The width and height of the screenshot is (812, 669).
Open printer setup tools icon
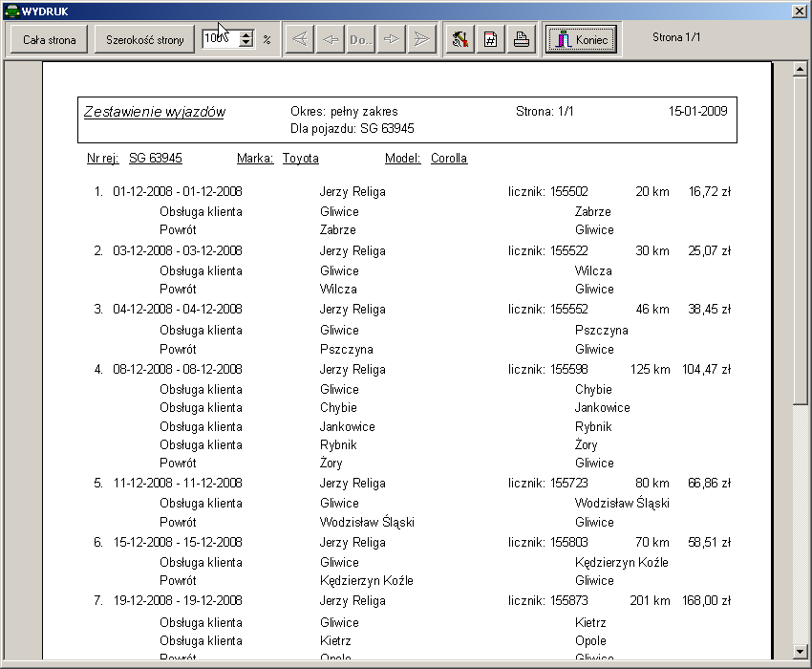click(x=459, y=39)
